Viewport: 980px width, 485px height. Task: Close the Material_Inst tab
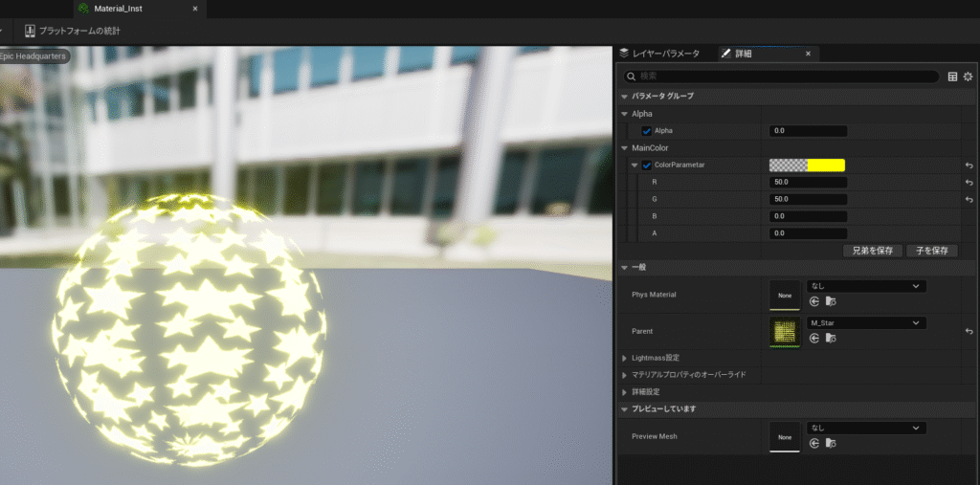point(195,9)
